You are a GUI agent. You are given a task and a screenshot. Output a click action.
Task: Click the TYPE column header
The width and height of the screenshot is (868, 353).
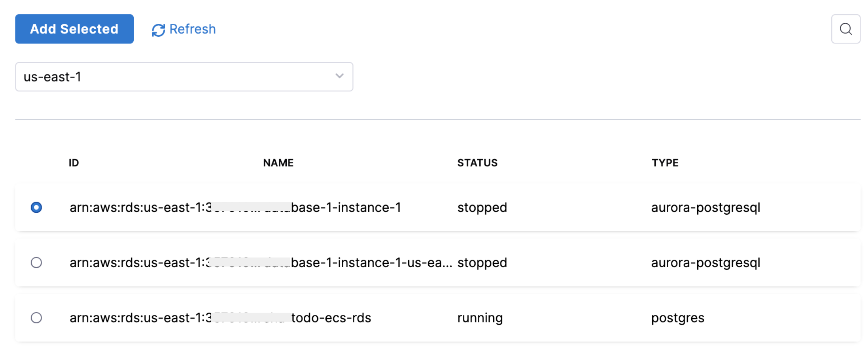pyautogui.click(x=665, y=163)
